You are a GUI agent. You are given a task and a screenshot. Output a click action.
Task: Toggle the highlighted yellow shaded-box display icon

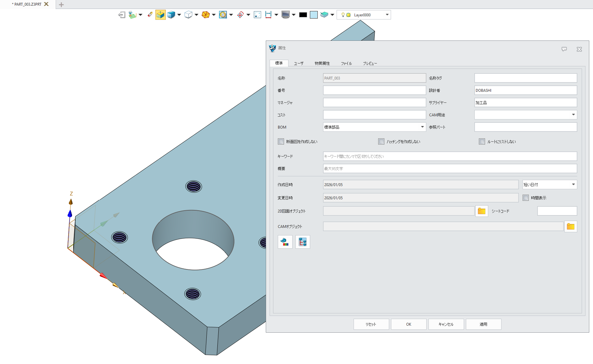tap(160, 15)
